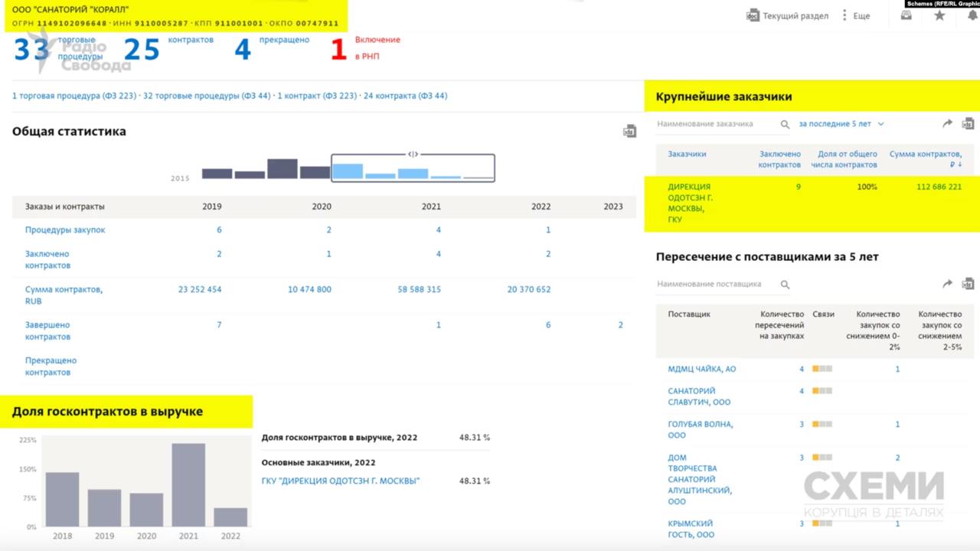Click the doc icon beside Текущий раздел
The height and width of the screenshot is (551, 980).
pos(753,15)
